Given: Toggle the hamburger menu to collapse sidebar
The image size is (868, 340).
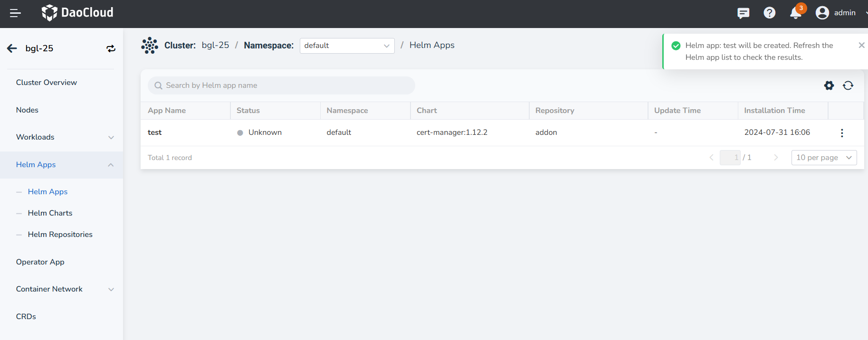Looking at the screenshot, I should 15,13.
